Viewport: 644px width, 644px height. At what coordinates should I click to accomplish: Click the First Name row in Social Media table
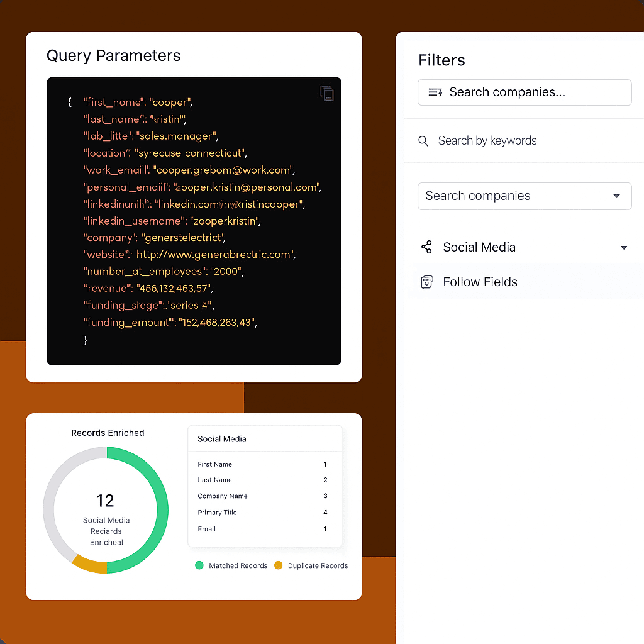pyautogui.click(x=264, y=464)
